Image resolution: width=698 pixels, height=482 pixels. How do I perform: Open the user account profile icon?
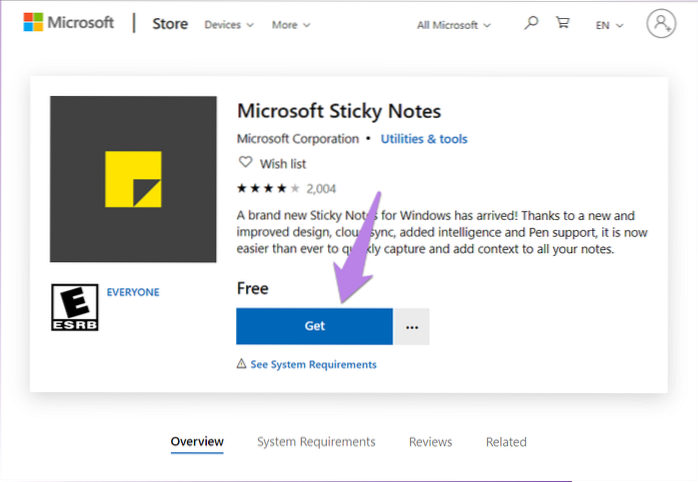[661, 23]
